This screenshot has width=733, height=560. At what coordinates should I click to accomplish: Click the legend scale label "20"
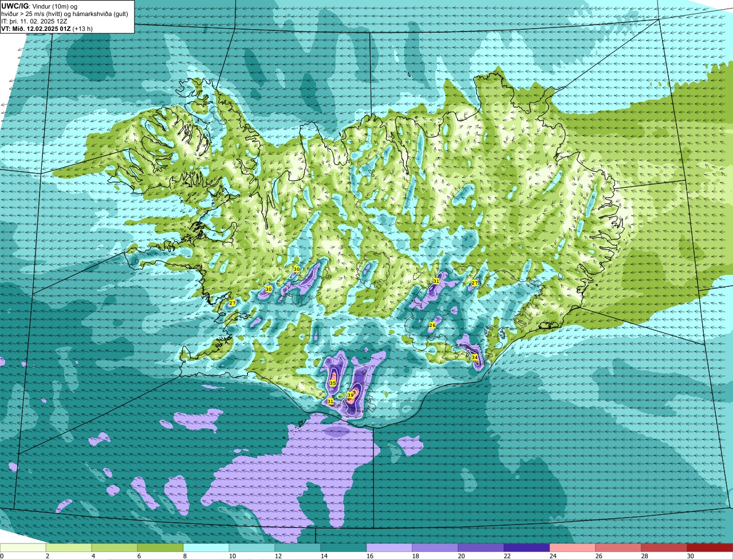(462, 556)
